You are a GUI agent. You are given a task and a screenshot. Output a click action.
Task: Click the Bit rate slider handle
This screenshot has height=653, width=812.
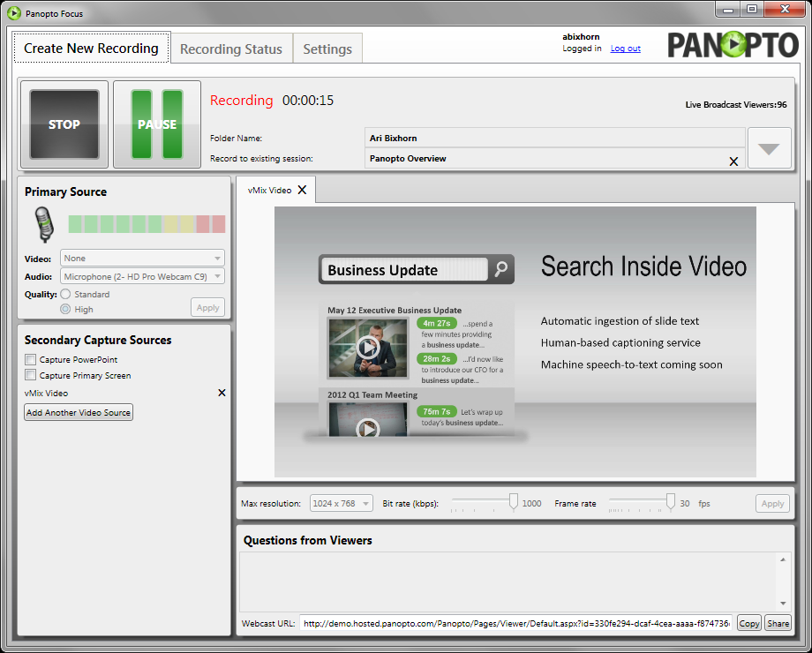pyautogui.click(x=513, y=501)
